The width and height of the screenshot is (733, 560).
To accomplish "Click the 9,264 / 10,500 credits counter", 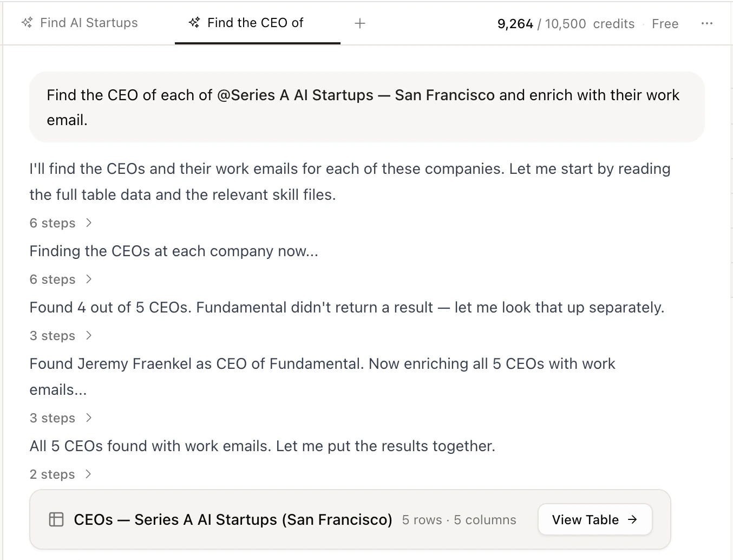I will [565, 24].
